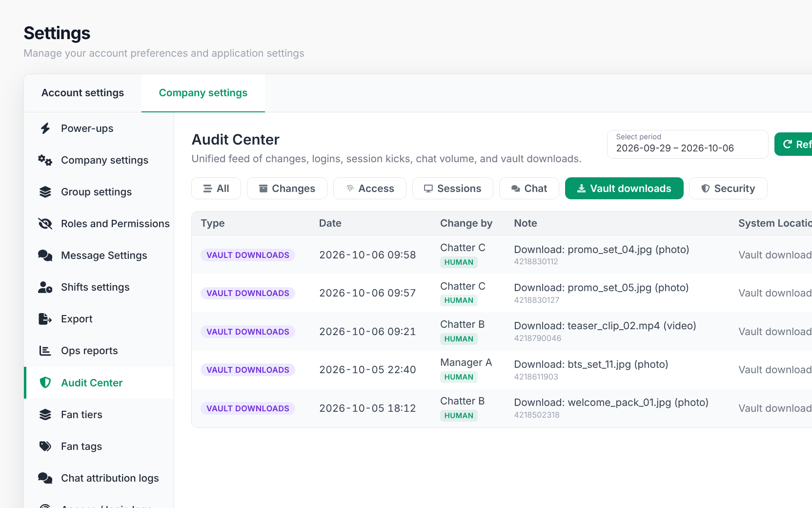Click the fingerprint icon on Access filter
The image size is (812, 508).
(x=350, y=189)
